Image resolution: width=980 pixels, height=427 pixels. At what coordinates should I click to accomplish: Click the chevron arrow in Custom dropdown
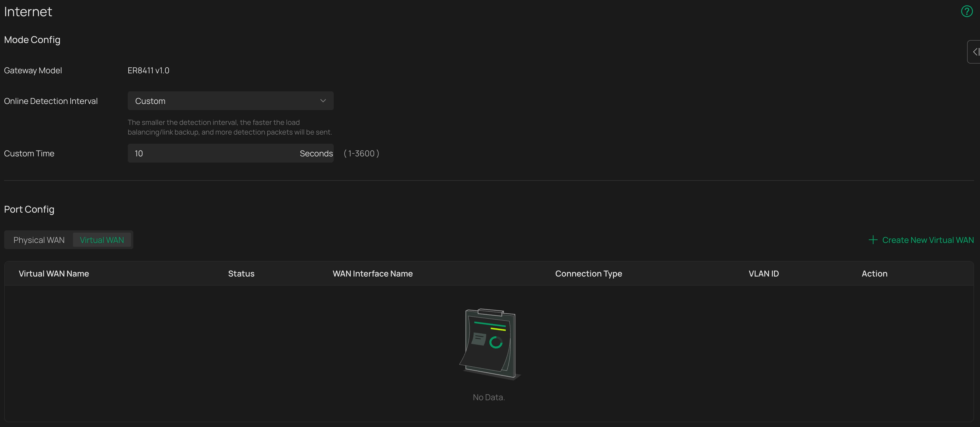323,101
